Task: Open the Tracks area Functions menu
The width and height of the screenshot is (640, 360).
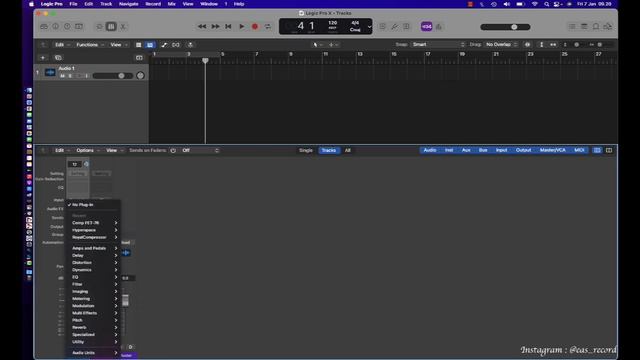Action: [x=90, y=44]
